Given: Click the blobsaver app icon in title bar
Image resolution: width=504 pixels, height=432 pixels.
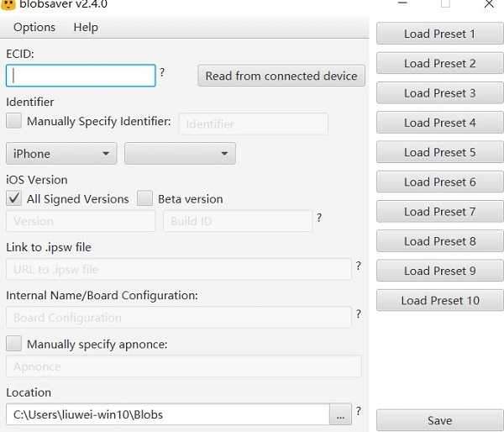Looking at the screenshot, I should click(8, 4).
